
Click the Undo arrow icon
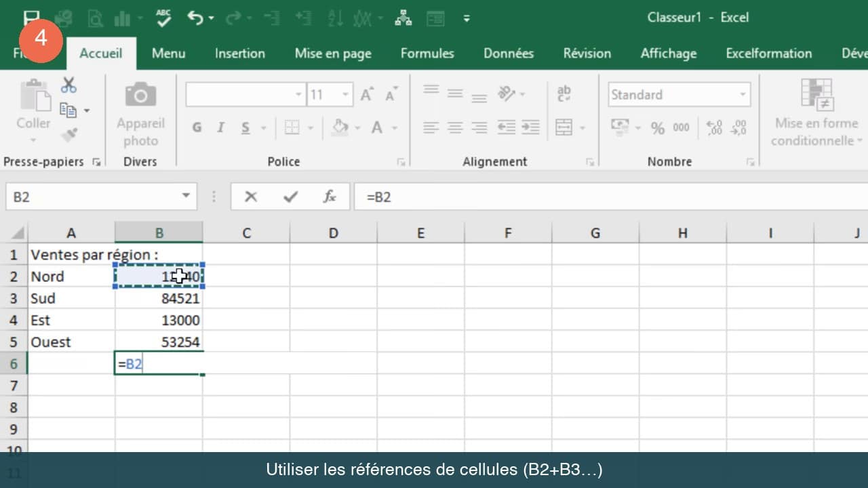pyautogui.click(x=196, y=18)
